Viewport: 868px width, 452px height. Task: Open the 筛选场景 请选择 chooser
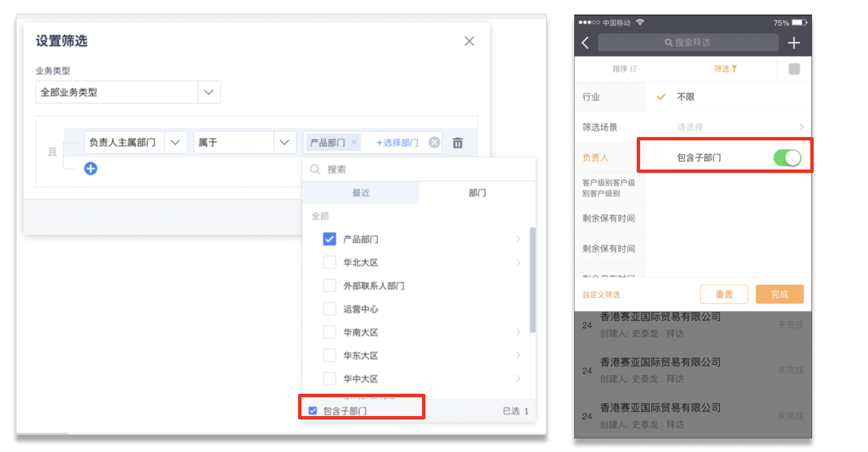coord(740,127)
